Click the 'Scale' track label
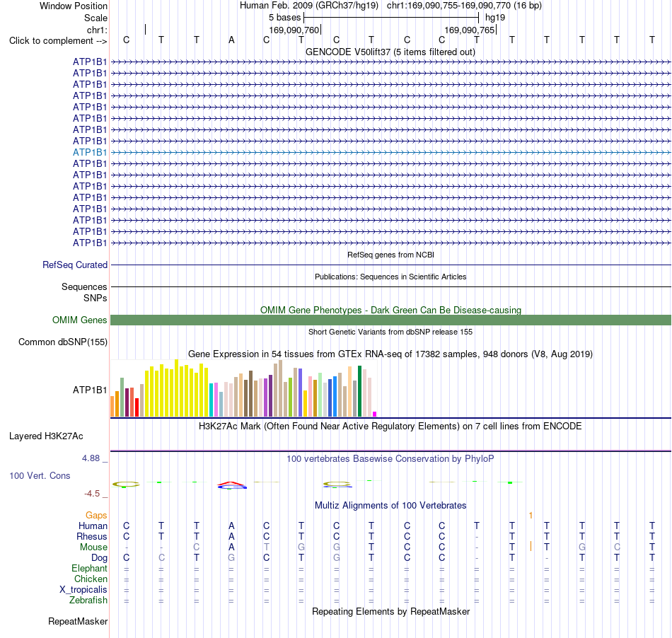 coord(95,18)
